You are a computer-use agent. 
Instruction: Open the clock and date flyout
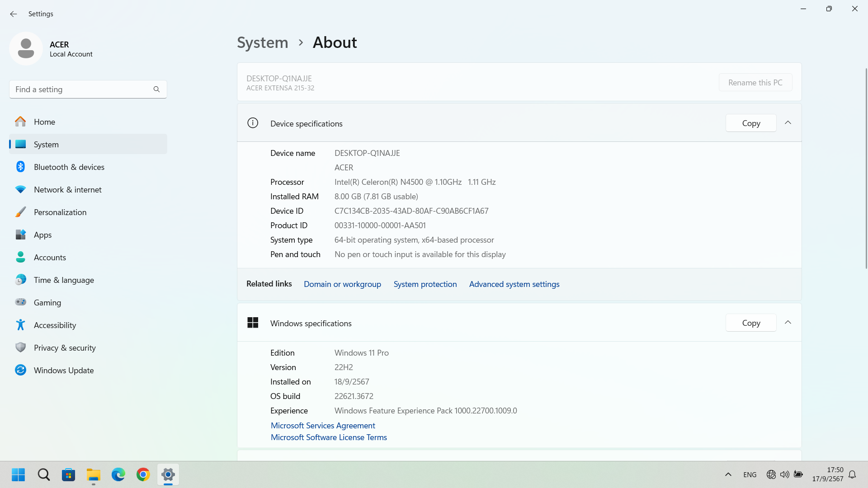click(827, 474)
